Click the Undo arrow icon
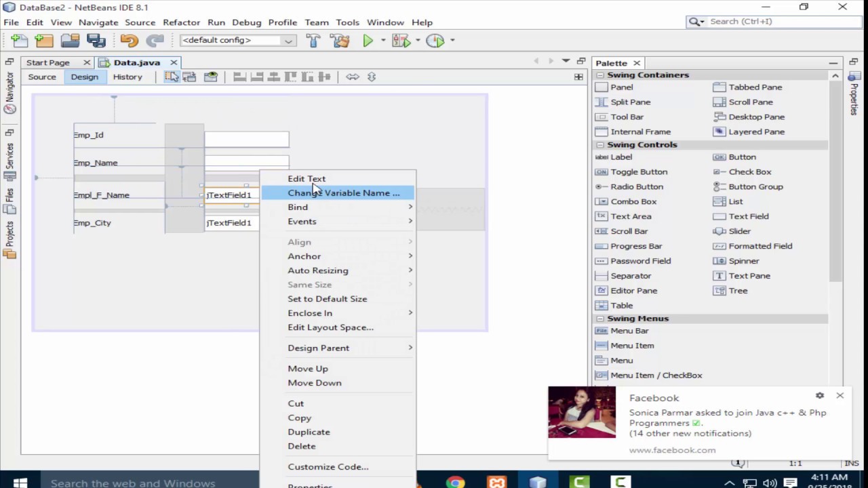 pyautogui.click(x=129, y=41)
